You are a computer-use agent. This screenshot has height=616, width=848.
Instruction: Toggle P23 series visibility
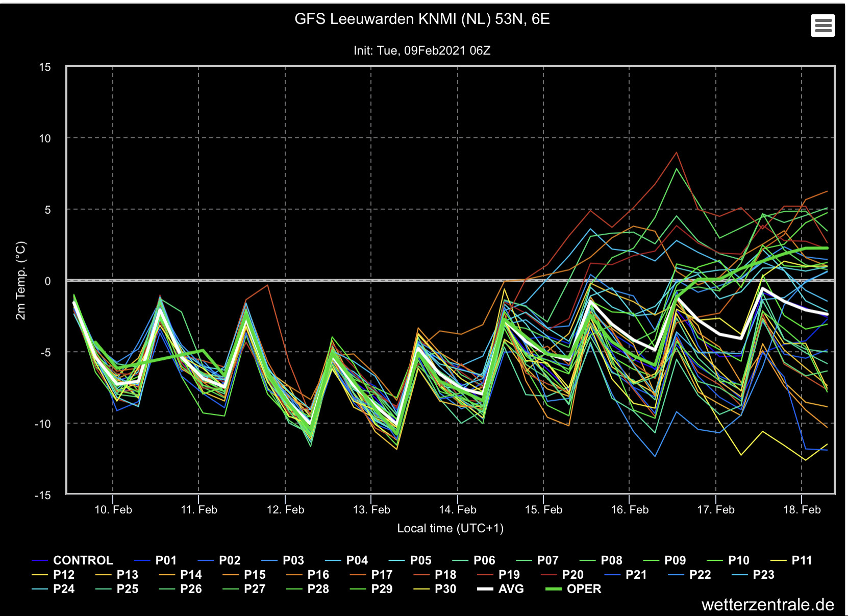(x=753, y=575)
